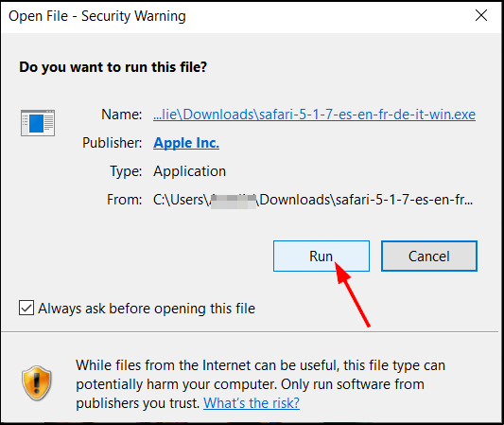Click the From: label
This screenshot has height=425, width=504.
pyautogui.click(x=125, y=200)
